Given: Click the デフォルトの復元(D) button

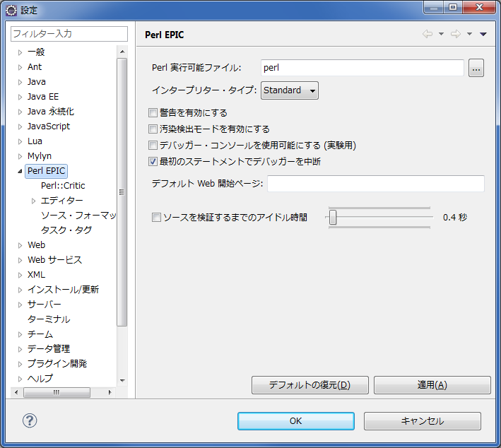Looking at the screenshot, I should click(310, 385).
